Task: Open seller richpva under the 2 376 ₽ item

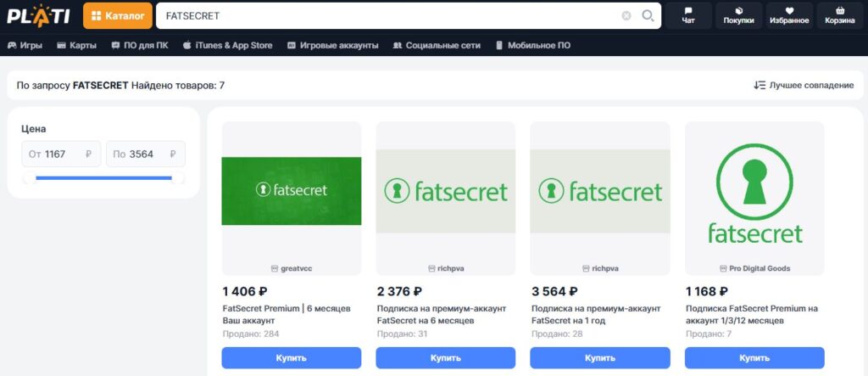Action: (446, 268)
